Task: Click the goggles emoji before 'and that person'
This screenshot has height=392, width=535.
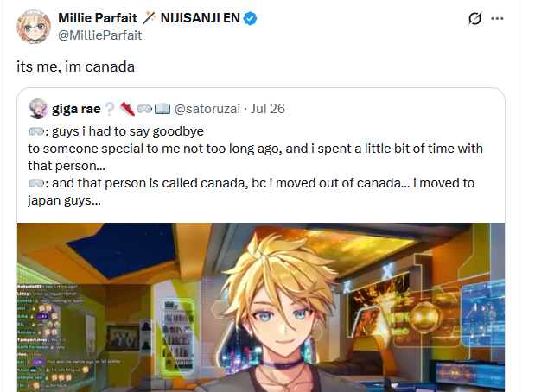Action: [36, 183]
